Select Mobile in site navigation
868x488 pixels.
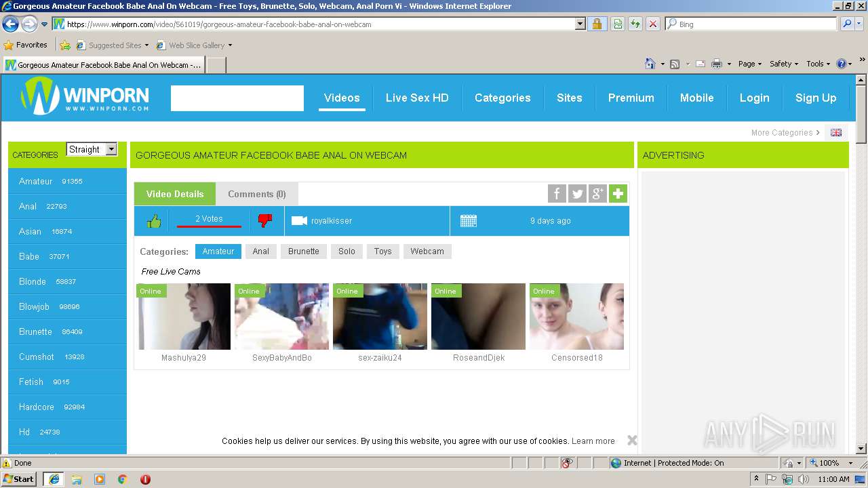coord(697,98)
